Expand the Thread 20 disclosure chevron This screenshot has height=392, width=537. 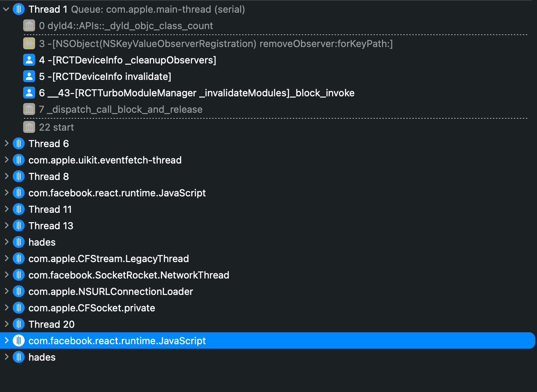point(6,324)
